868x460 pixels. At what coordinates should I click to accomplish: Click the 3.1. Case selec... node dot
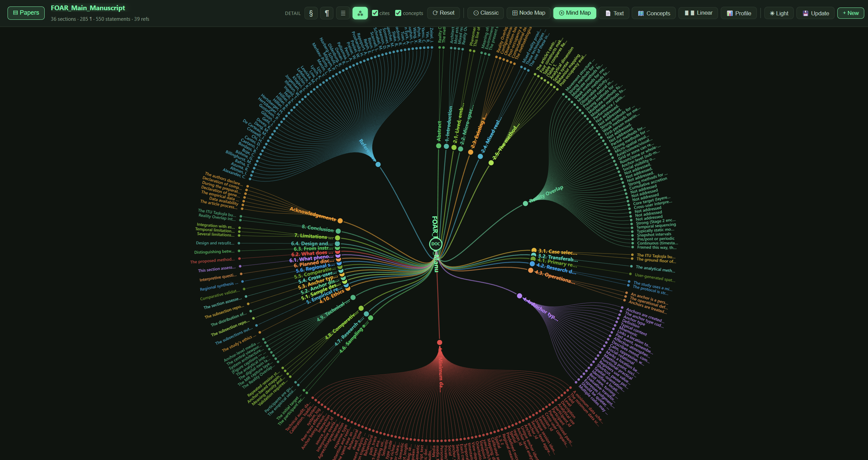click(x=534, y=250)
